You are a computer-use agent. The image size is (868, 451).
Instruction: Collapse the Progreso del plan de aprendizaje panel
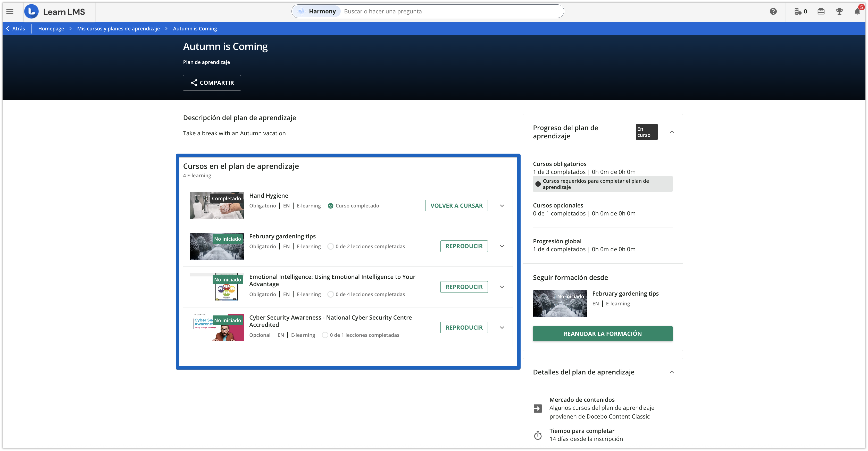click(672, 132)
